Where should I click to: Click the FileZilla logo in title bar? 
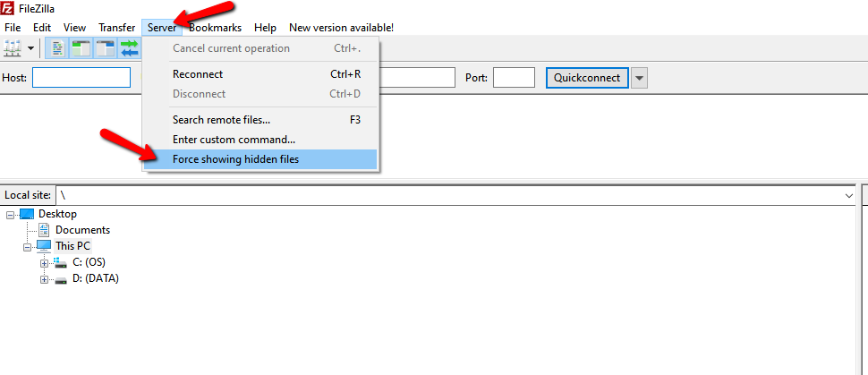tap(6, 8)
